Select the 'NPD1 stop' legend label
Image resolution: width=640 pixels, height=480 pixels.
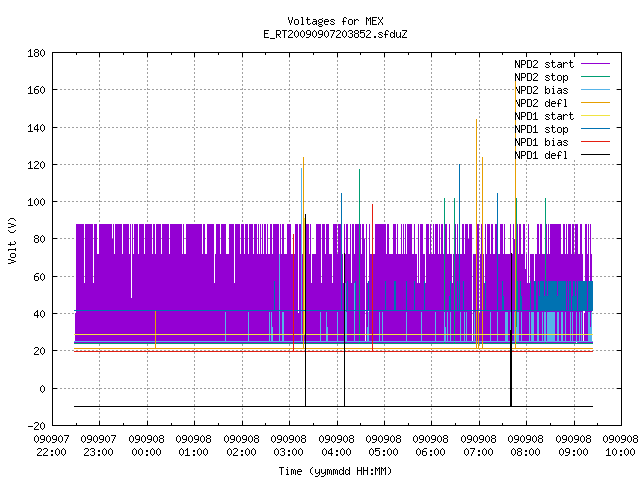point(541,129)
